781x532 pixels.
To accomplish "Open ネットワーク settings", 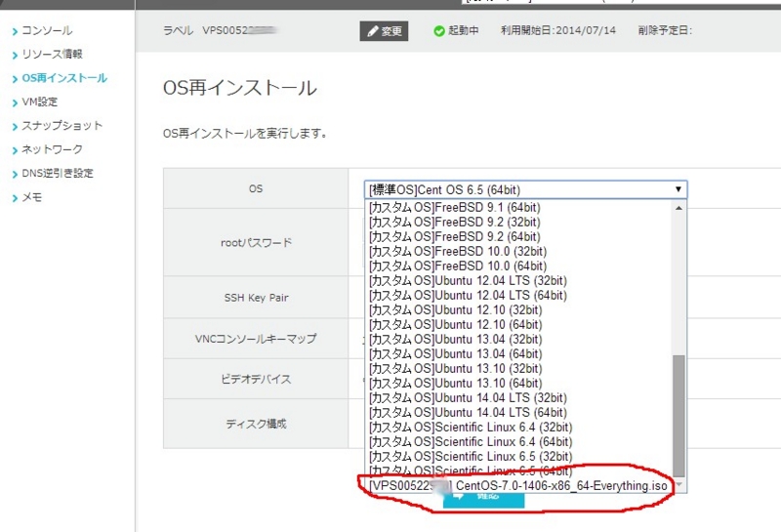I will coord(52,149).
